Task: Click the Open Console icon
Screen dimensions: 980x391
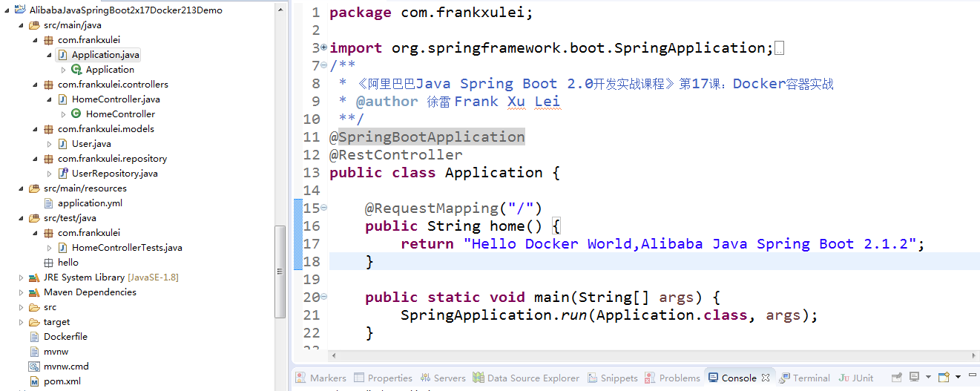Action: (x=944, y=377)
